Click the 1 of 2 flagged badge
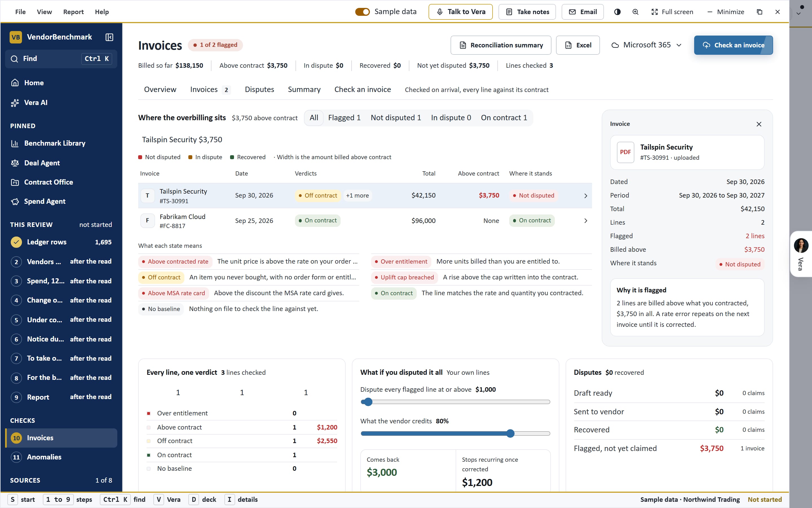Image resolution: width=812 pixels, height=508 pixels. pos(215,45)
